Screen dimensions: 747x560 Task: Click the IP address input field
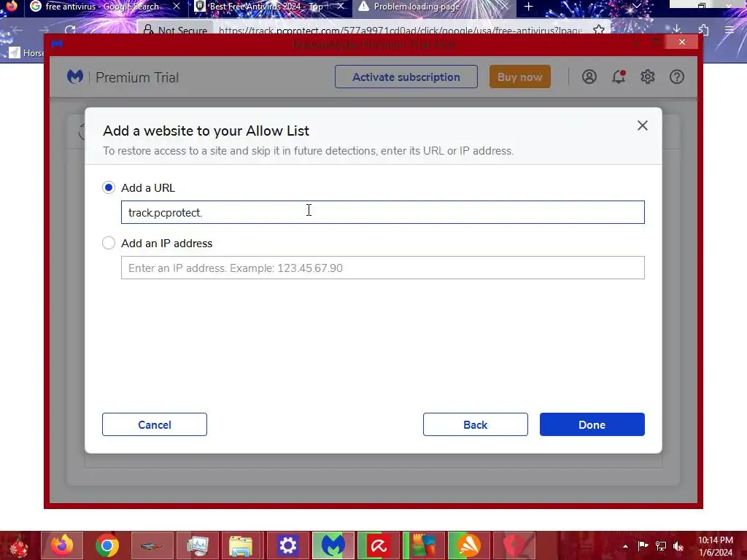click(382, 268)
